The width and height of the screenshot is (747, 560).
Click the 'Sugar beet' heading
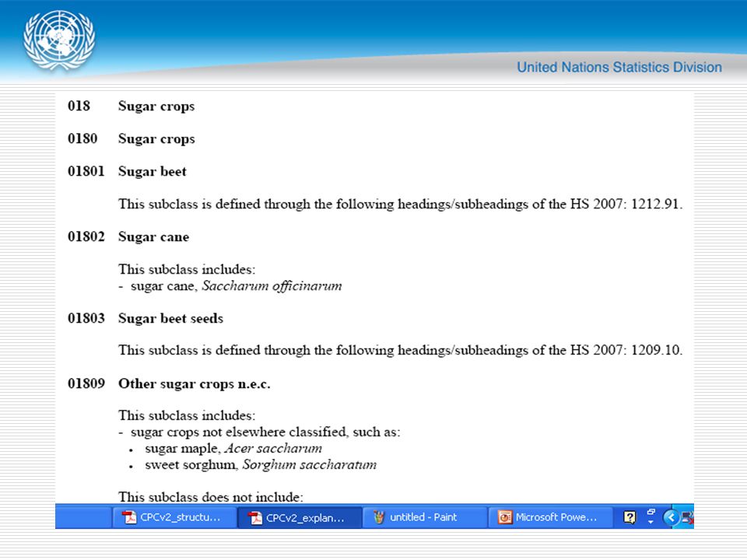coord(153,171)
